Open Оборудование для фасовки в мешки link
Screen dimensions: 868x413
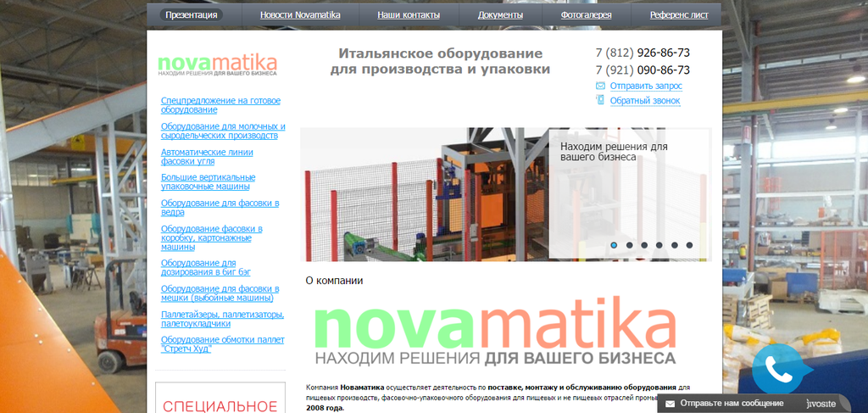[x=220, y=293]
